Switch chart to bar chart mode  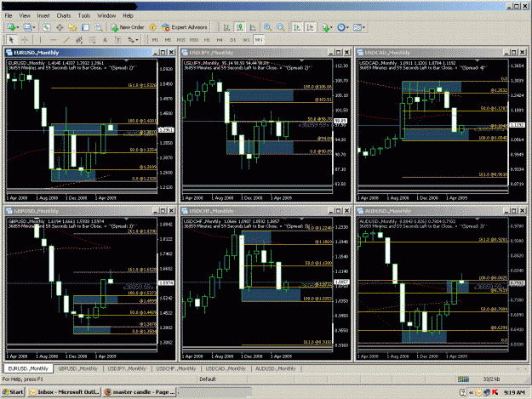point(226,27)
